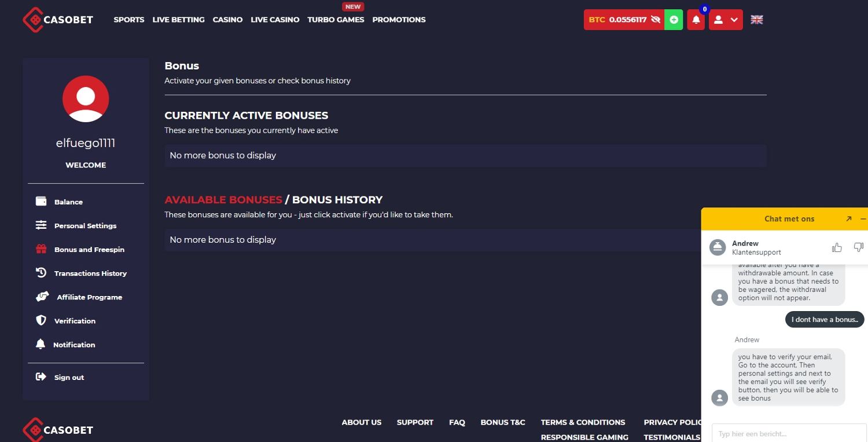Image resolution: width=868 pixels, height=442 pixels.
Task: Rate the chat with thumbs up
Action: (x=837, y=247)
